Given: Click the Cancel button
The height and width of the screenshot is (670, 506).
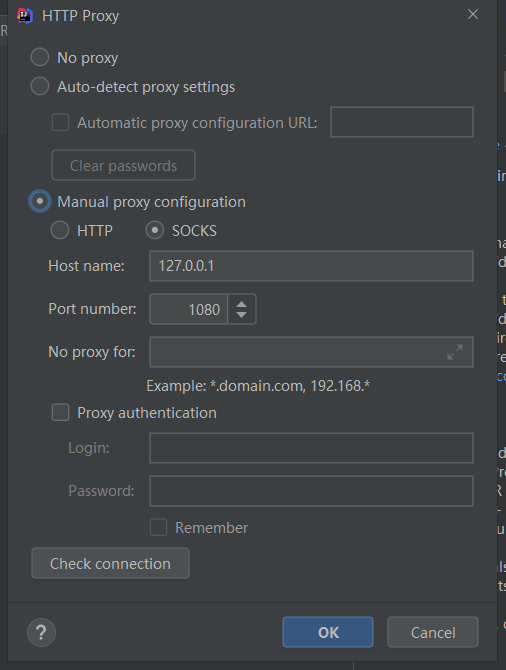Looking at the screenshot, I should click(x=432, y=632).
